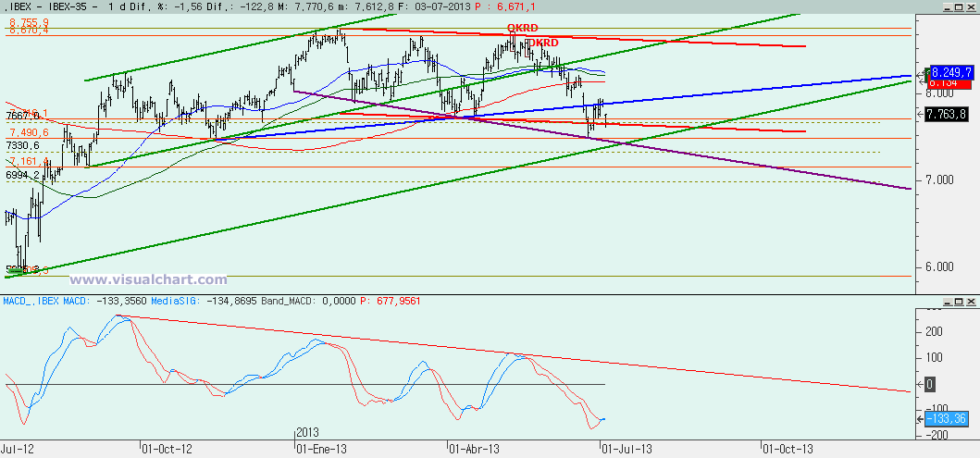Minimize the IBEX-35 price chart panel
Image resolution: width=980 pixels, height=458 pixels.
coord(950,6)
